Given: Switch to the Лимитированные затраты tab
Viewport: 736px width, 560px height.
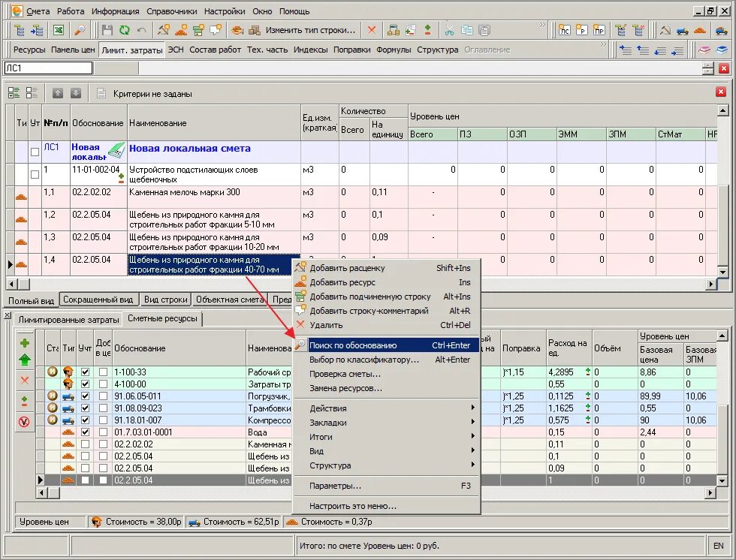Looking at the screenshot, I should click(68, 320).
